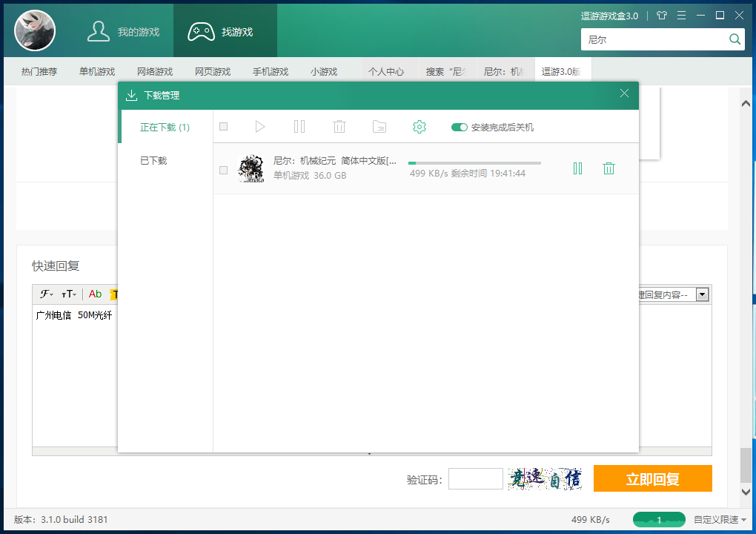The width and height of the screenshot is (756, 534).
Task: Click the version text 3.1.0 build 3181
Action: pyautogui.click(x=74, y=519)
